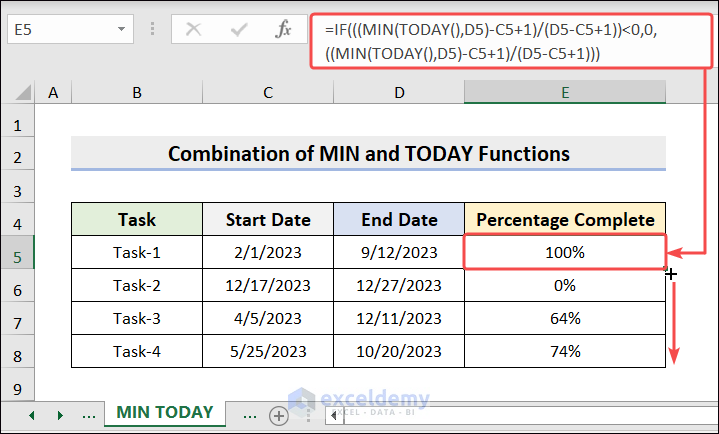This screenshot has width=719, height=434.
Task: Click the Select All corner triangle
Action: tap(19, 93)
